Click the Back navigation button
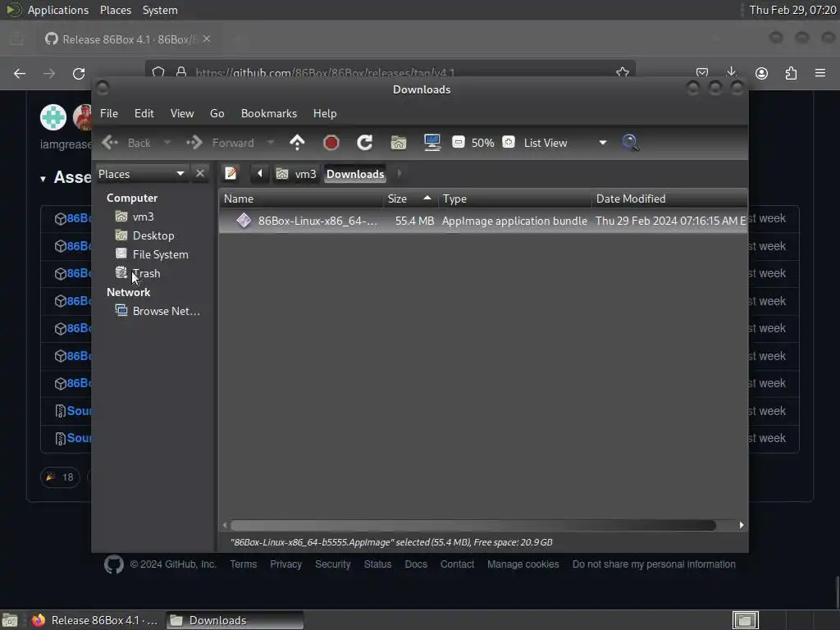The image size is (840, 630). (127, 143)
